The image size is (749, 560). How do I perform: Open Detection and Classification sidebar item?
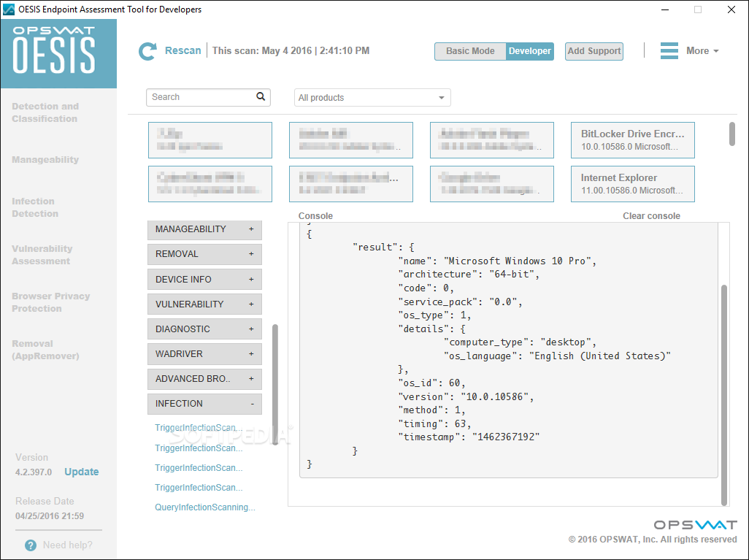tap(45, 112)
